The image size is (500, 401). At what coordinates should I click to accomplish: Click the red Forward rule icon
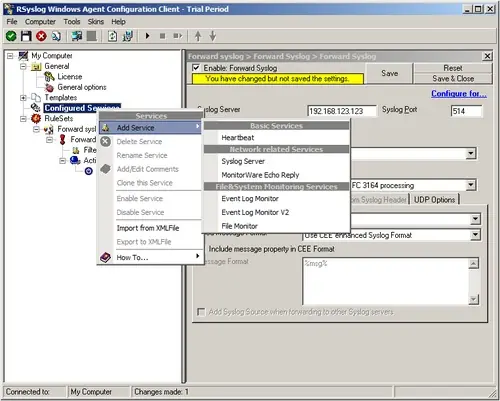pyautogui.click(x=62, y=140)
